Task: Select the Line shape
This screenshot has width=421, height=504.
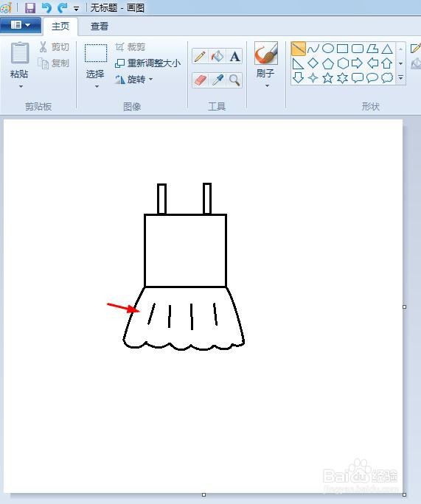Action: click(298, 49)
